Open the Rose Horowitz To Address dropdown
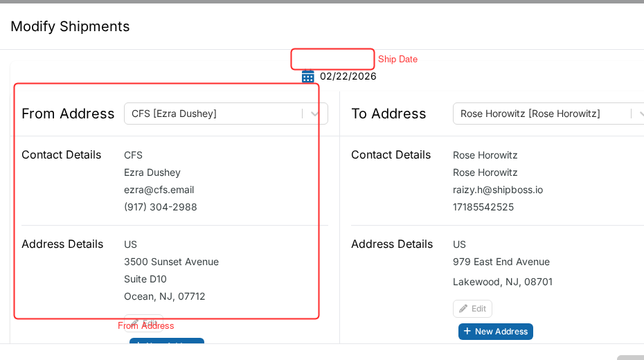This screenshot has height=360, width=644. (548, 114)
